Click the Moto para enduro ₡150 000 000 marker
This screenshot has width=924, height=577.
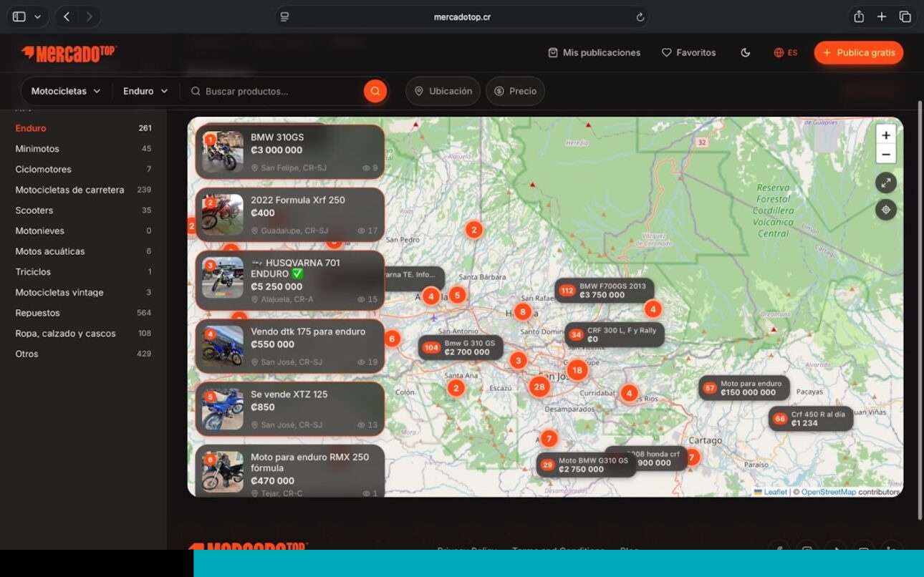point(744,388)
